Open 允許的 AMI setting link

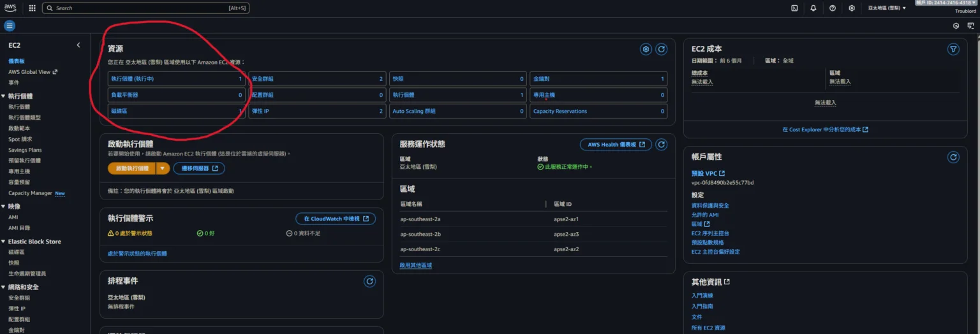point(705,215)
